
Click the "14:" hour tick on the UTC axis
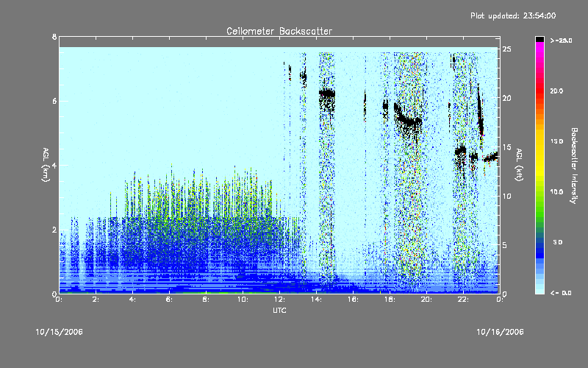click(x=317, y=300)
